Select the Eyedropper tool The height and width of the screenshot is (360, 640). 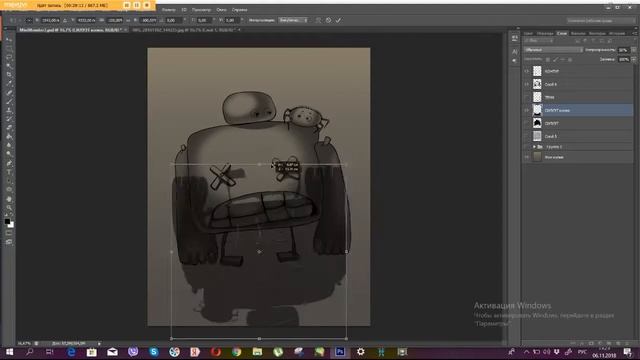(x=9, y=84)
